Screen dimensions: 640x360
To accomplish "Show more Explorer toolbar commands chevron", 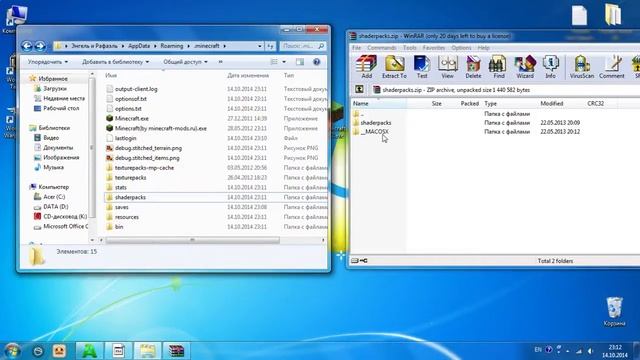I will [220, 62].
